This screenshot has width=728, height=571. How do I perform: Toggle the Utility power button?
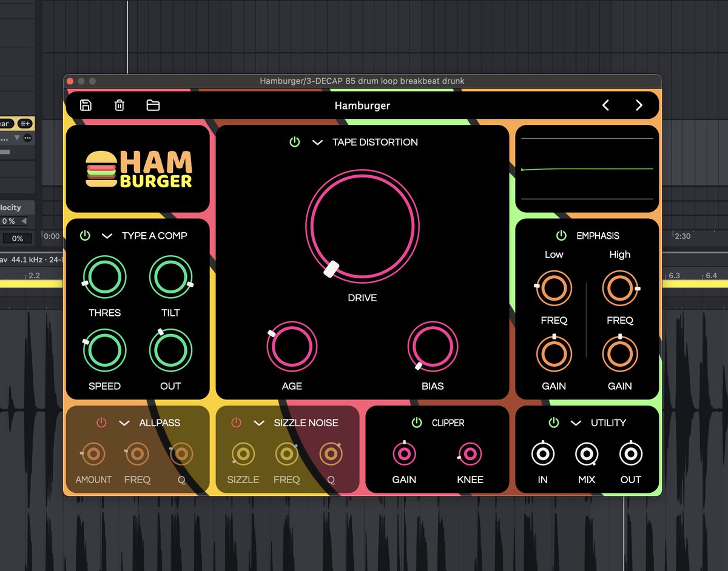coord(553,422)
